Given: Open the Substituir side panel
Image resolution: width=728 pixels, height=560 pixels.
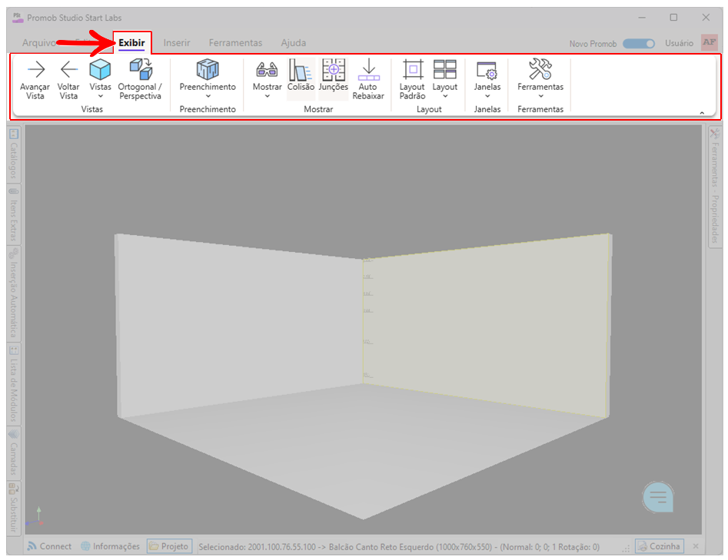Looking at the screenshot, I should pyautogui.click(x=14, y=508).
